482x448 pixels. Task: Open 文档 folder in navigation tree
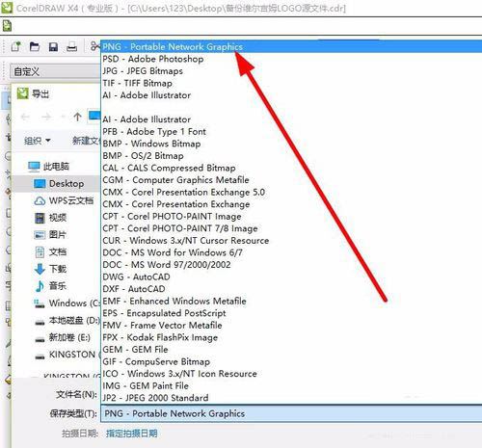point(50,251)
